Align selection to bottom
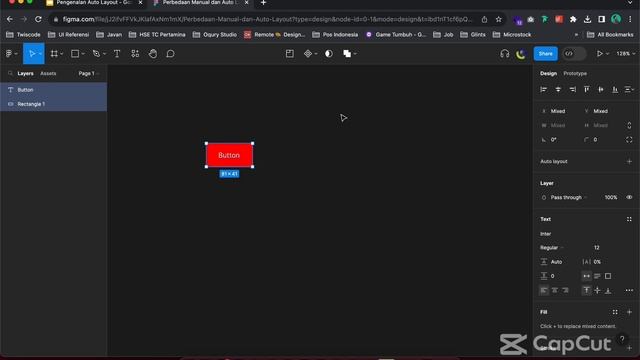640x360 pixels. point(615,89)
